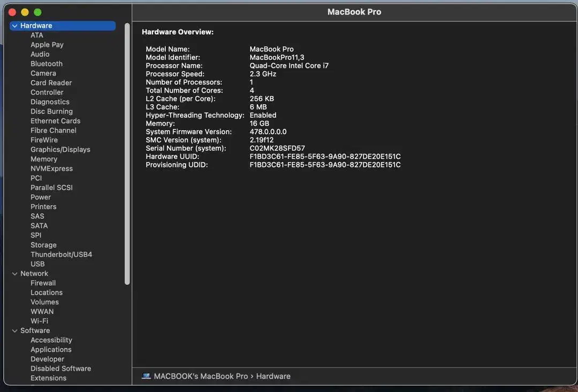Select Thunderbolt/USB4 from sidebar
This screenshot has height=392, width=578.
tap(61, 255)
